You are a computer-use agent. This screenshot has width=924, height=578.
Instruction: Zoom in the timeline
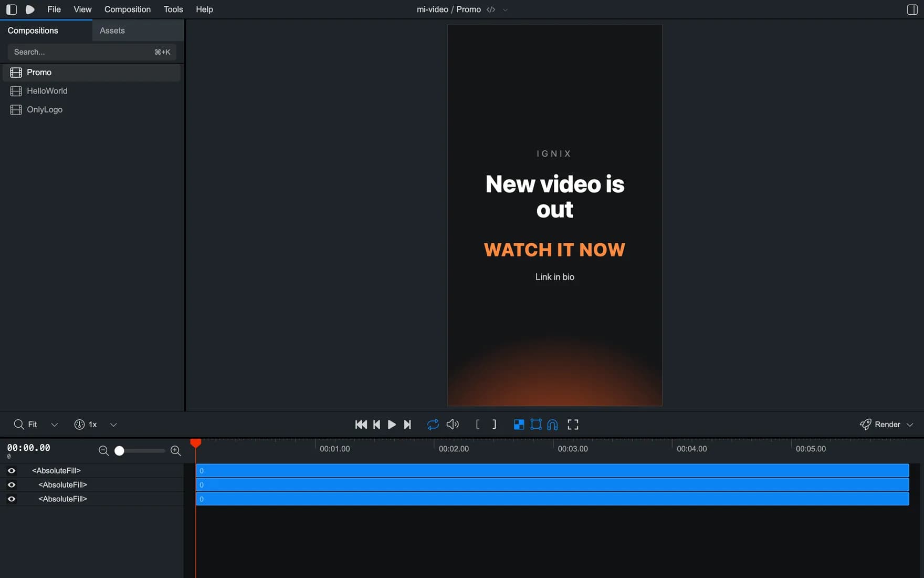click(176, 451)
